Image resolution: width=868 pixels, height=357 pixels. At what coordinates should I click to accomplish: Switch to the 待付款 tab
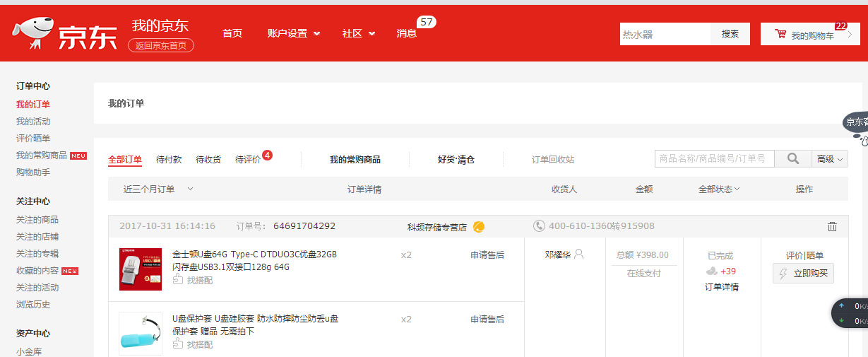click(x=169, y=160)
